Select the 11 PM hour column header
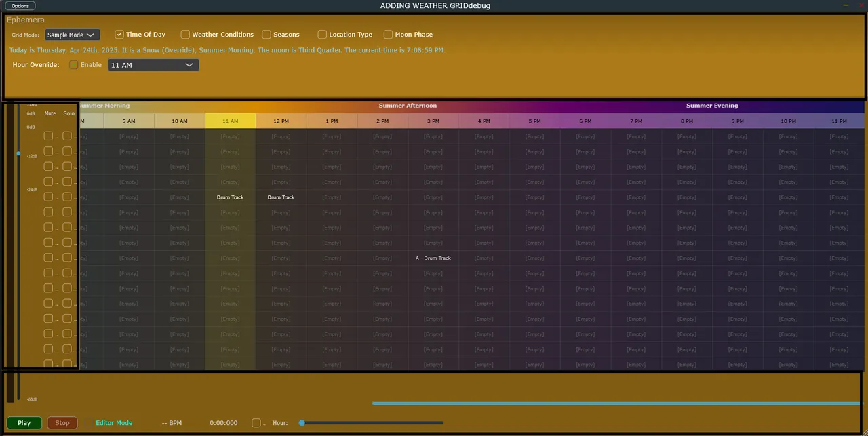The image size is (868, 436). pos(839,121)
